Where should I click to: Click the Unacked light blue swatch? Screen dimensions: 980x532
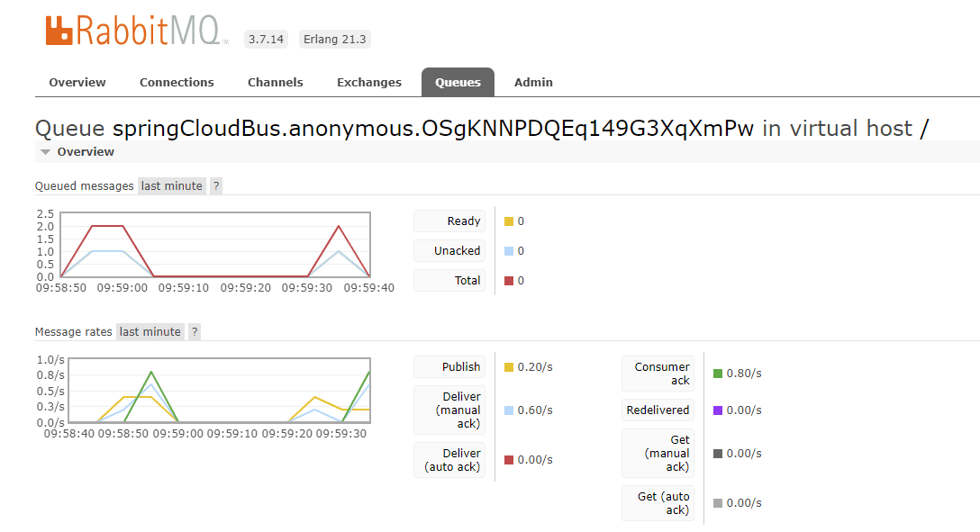(x=509, y=251)
